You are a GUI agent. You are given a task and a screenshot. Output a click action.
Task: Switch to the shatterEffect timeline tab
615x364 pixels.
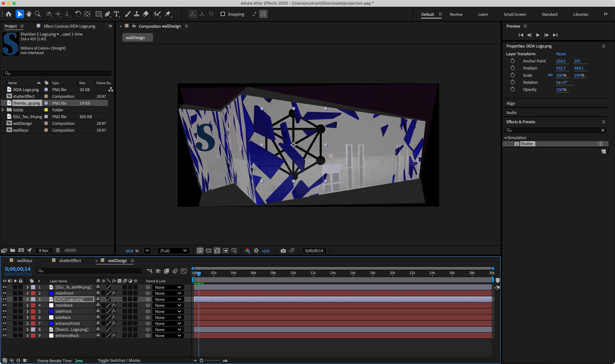(x=70, y=260)
